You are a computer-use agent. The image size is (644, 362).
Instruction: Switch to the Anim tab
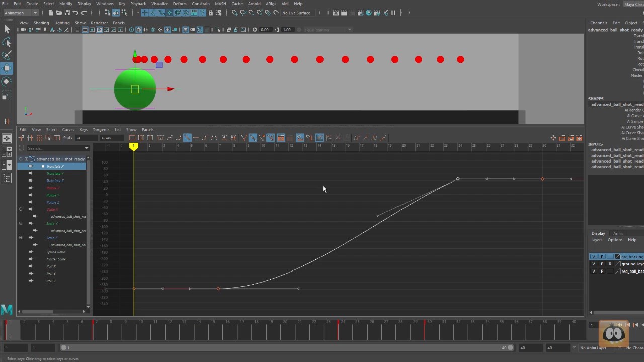coord(618,233)
